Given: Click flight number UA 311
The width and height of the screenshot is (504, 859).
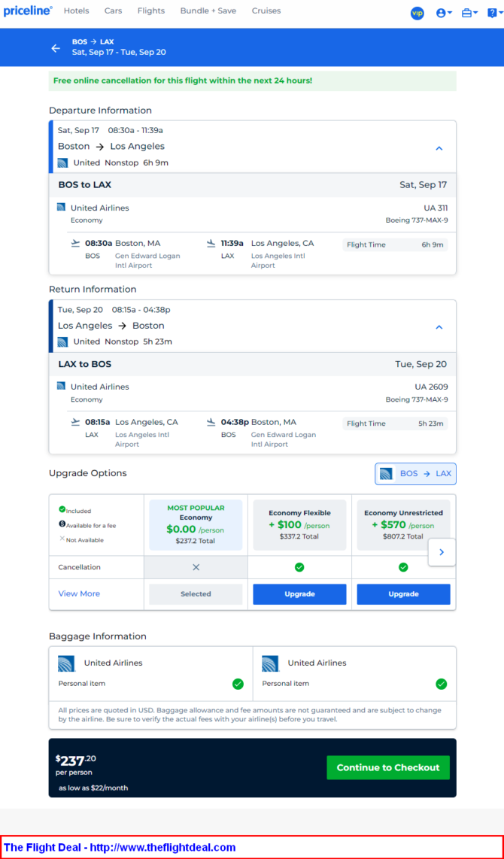Looking at the screenshot, I should [436, 208].
